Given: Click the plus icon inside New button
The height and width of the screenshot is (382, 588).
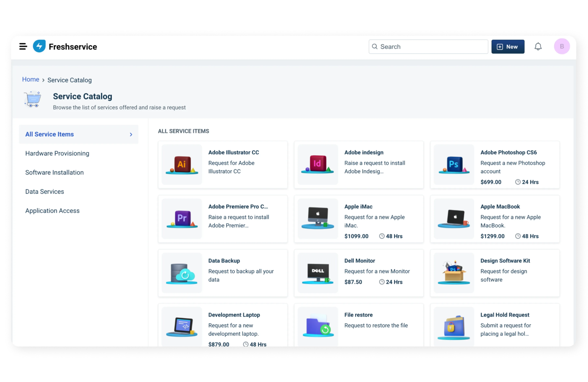Looking at the screenshot, I should click(500, 47).
